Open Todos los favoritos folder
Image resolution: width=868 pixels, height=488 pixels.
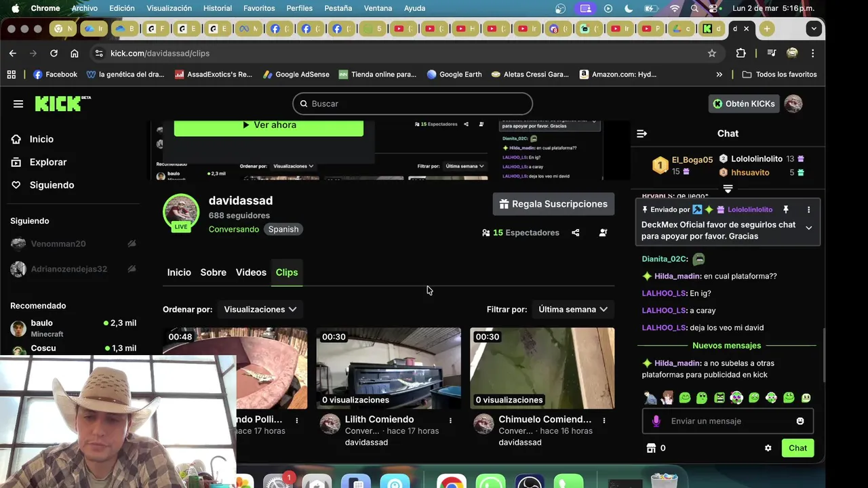pyautogui.click(x=779, y=75)
